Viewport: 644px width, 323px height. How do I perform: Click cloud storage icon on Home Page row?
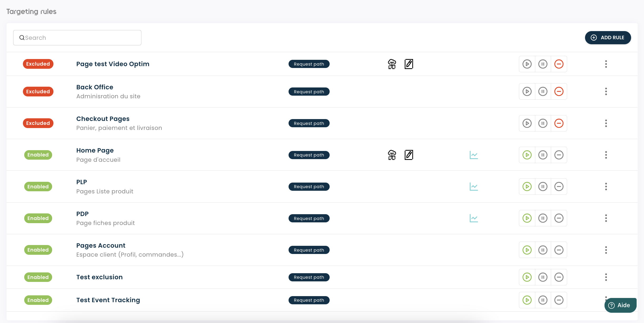click(x=392, y=155)
